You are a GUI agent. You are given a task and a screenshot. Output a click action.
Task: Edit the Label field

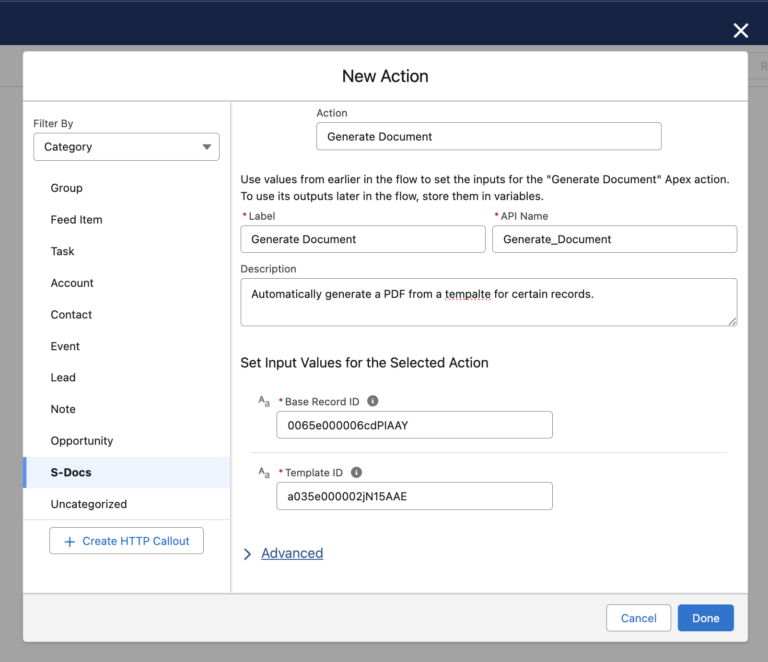pos(363,239)
